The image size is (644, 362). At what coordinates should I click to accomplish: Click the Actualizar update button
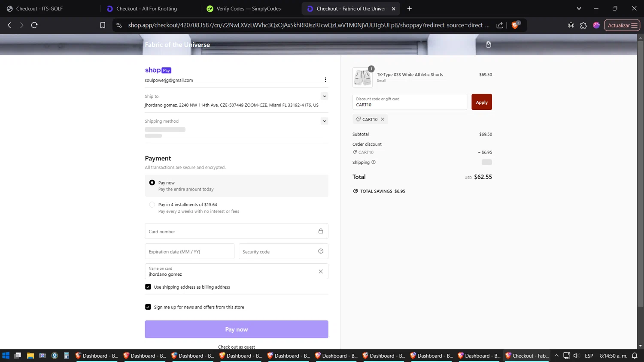click(622, 25)
